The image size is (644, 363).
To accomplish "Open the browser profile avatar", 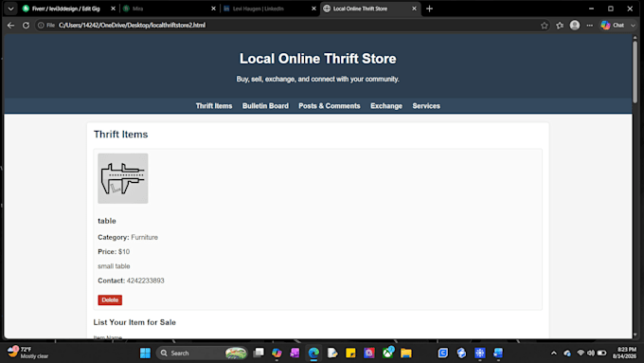I will [575, 26].
